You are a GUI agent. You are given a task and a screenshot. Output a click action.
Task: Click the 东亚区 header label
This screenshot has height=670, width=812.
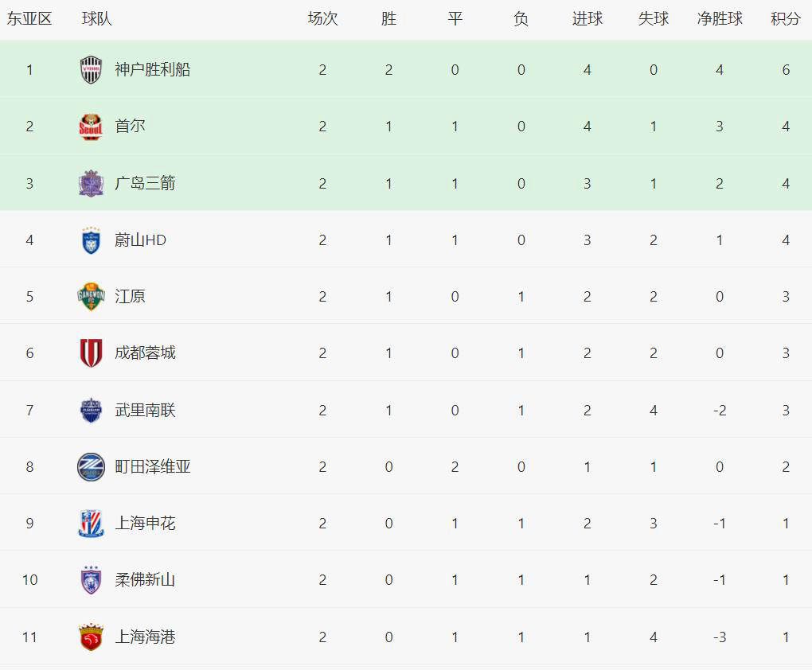pos(29,19)
